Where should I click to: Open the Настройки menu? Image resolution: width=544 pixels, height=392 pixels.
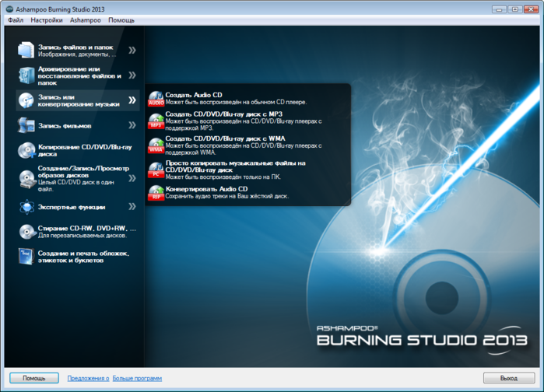tap(47, 20)
